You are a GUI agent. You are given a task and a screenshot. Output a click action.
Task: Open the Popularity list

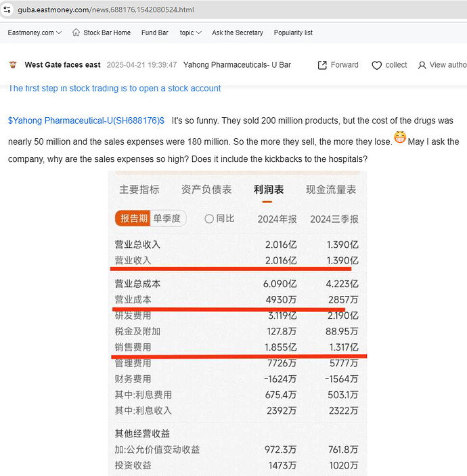pos(293,33)
